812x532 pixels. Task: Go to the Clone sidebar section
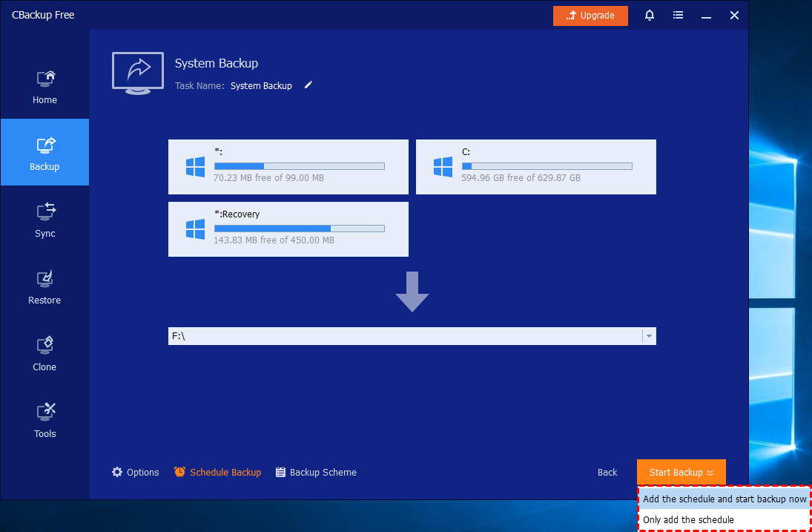[44, 354]
